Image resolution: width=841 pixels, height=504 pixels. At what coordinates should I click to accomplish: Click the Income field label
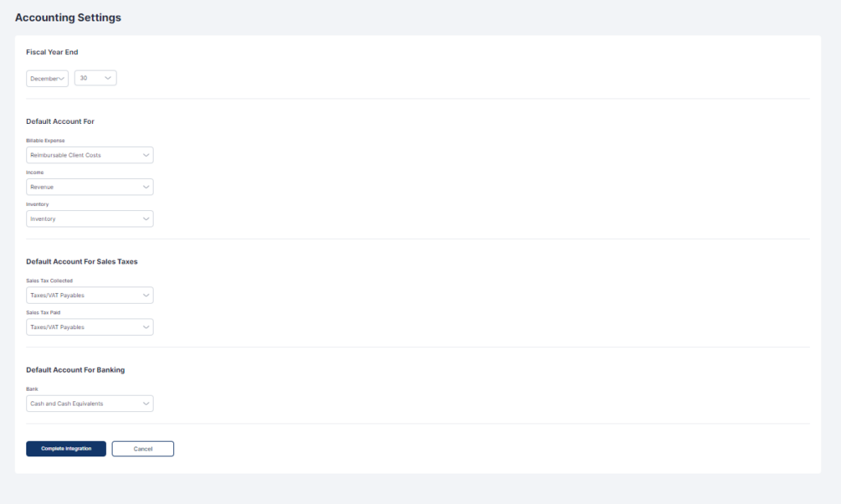pyautogui.click(x=34, y=173)
